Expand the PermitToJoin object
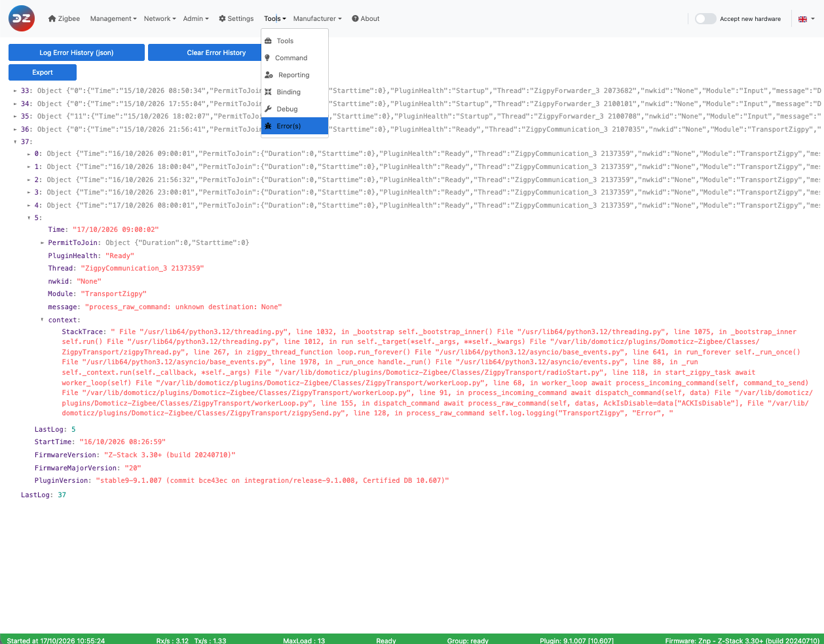This screenshot has width=824, height=644. (43, 243)
